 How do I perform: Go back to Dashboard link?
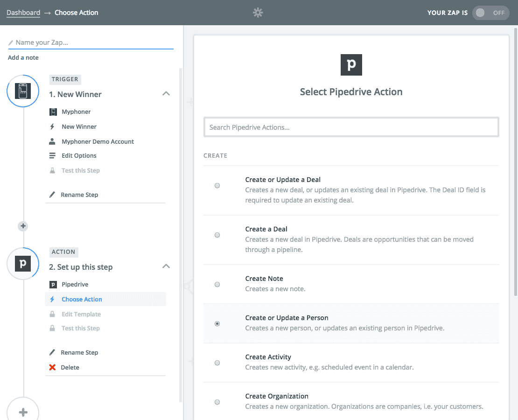(23, 13)
